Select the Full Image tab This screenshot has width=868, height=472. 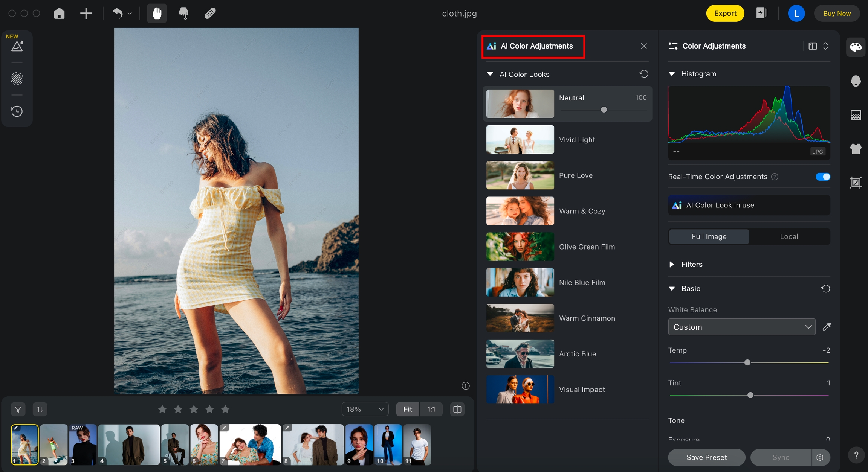pos(709,236)
